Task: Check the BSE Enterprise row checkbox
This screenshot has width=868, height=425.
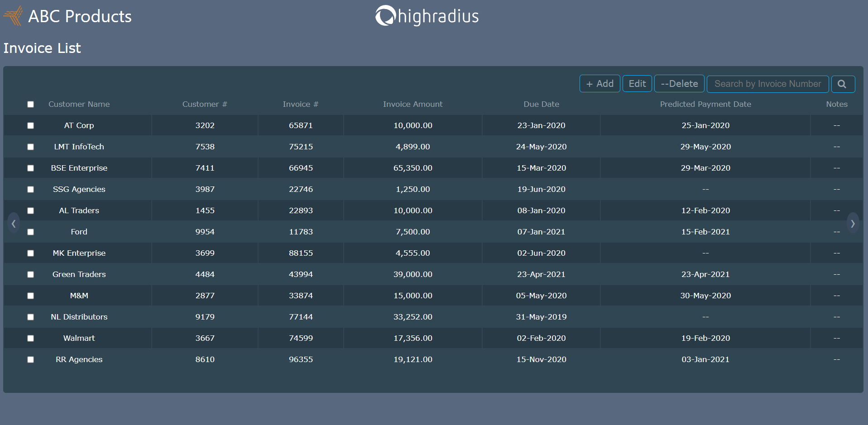Action: coord(30,168)
